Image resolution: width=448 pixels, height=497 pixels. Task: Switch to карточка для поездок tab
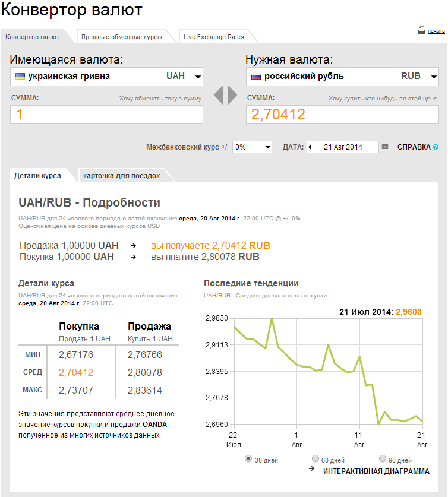[x=121, y=176]
